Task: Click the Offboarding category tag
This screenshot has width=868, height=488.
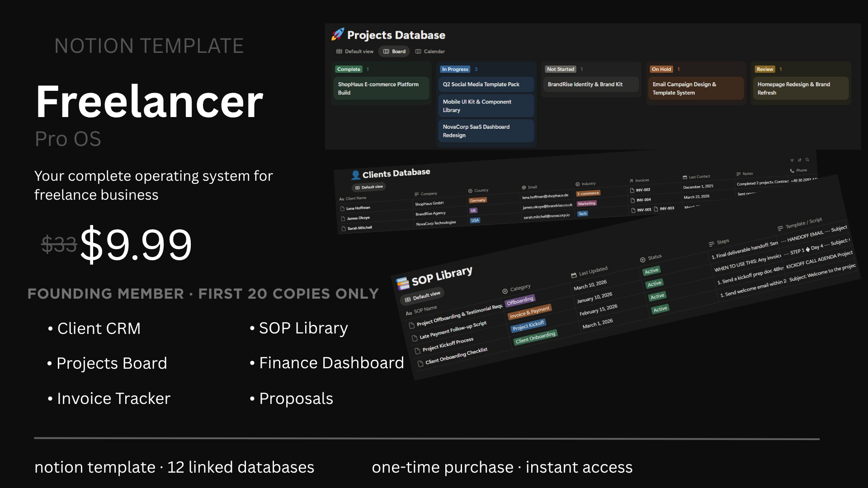Action: coord(520,300)
